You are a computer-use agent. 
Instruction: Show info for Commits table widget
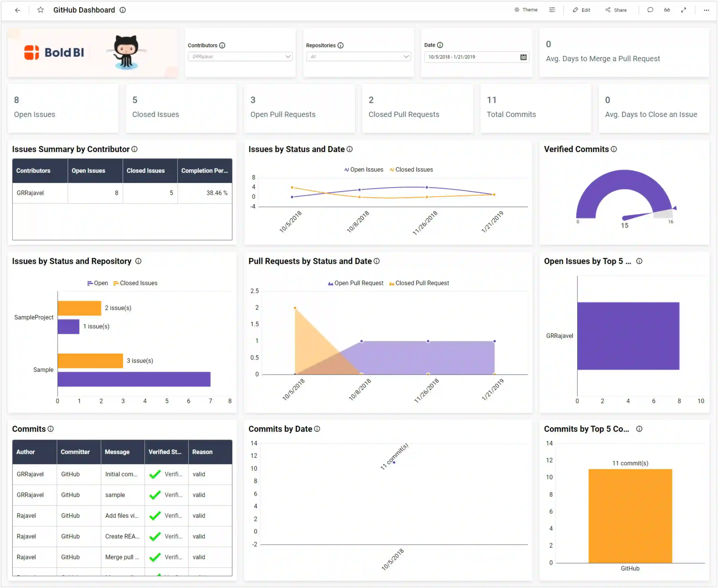(x=50, y=429)
